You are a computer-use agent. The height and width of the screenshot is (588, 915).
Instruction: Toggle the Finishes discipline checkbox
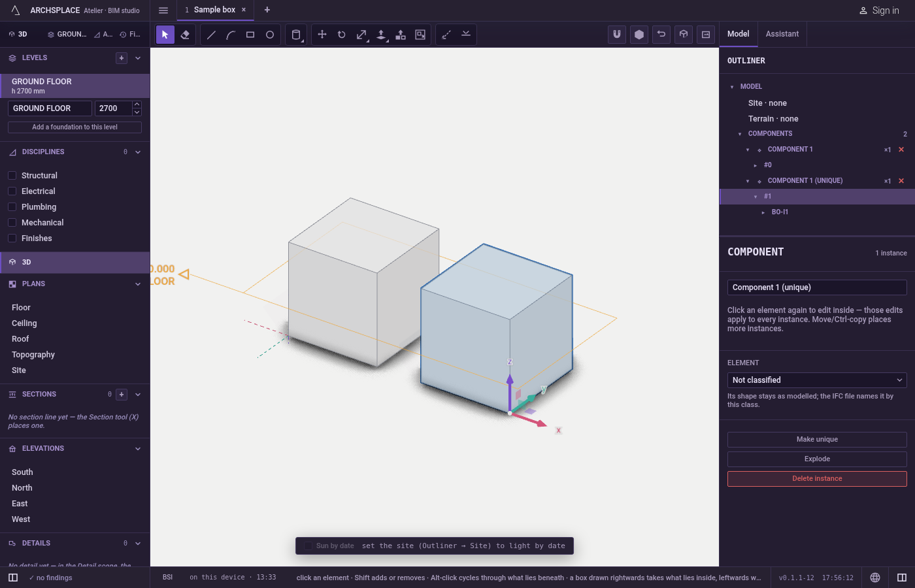point(12,238)
